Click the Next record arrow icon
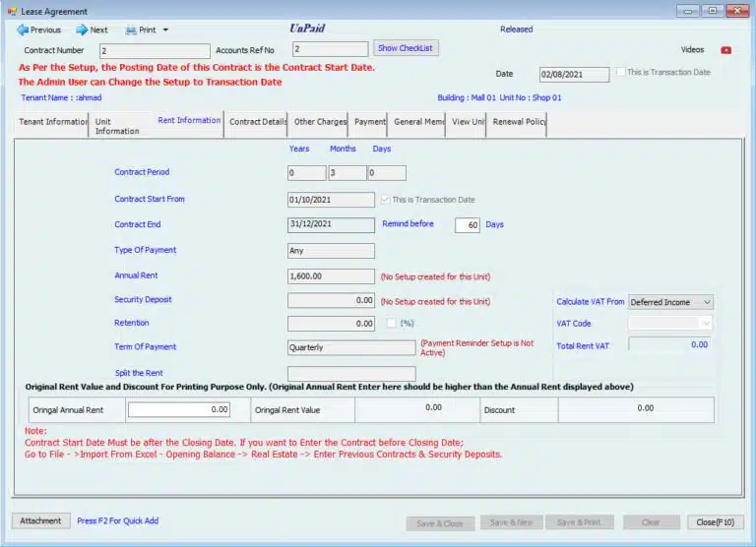 (x=82, y=30)
